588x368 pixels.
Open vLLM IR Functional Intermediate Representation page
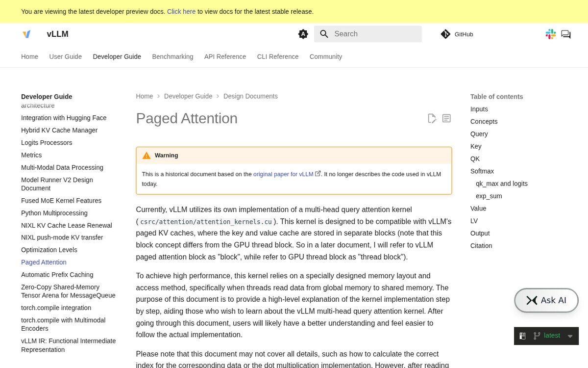[68, 345]
